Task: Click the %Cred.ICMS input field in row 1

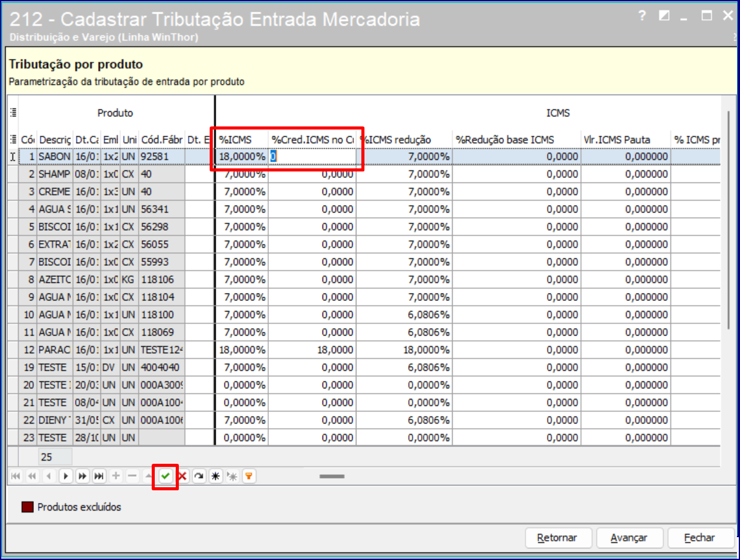Action: click(312, 157)
